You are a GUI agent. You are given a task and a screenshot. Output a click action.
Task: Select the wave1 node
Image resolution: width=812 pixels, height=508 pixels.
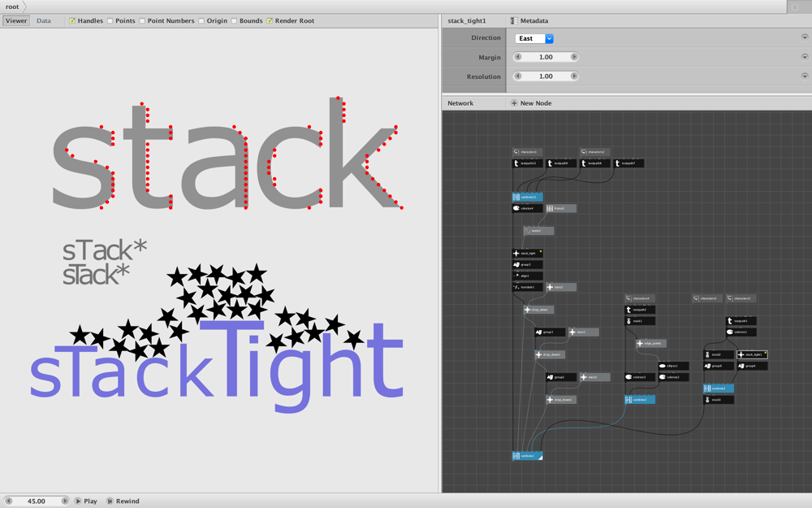[x=538, y=231]
